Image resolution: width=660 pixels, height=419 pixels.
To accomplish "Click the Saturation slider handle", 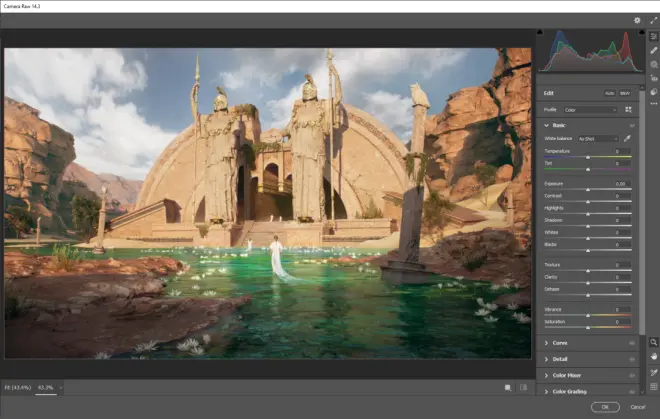I will [x=588, y=328].
